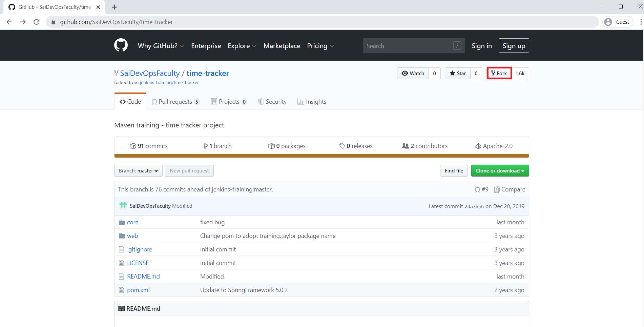The image size is (644, 327).
Task: Expand the Pricing menu
Action: click(320, 46)
